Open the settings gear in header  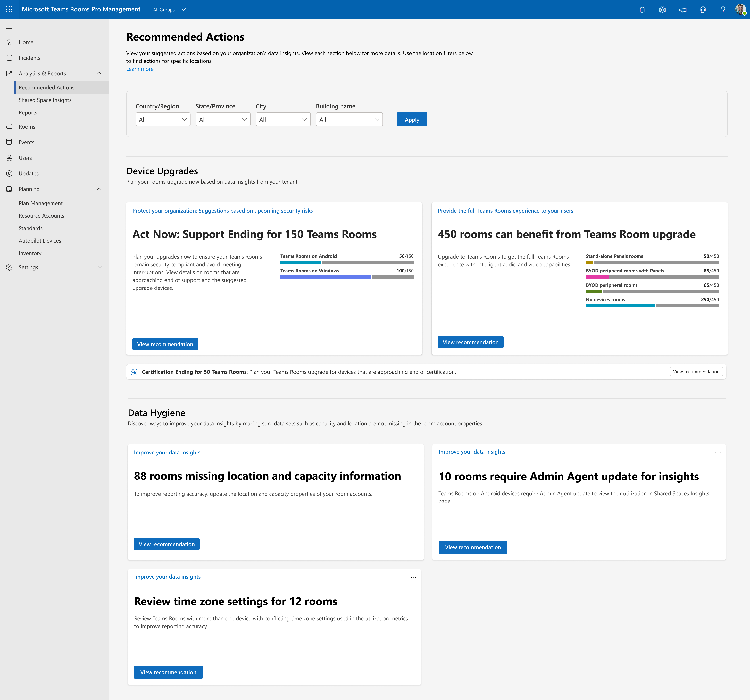pyautogui.click(x=662, y=10)
